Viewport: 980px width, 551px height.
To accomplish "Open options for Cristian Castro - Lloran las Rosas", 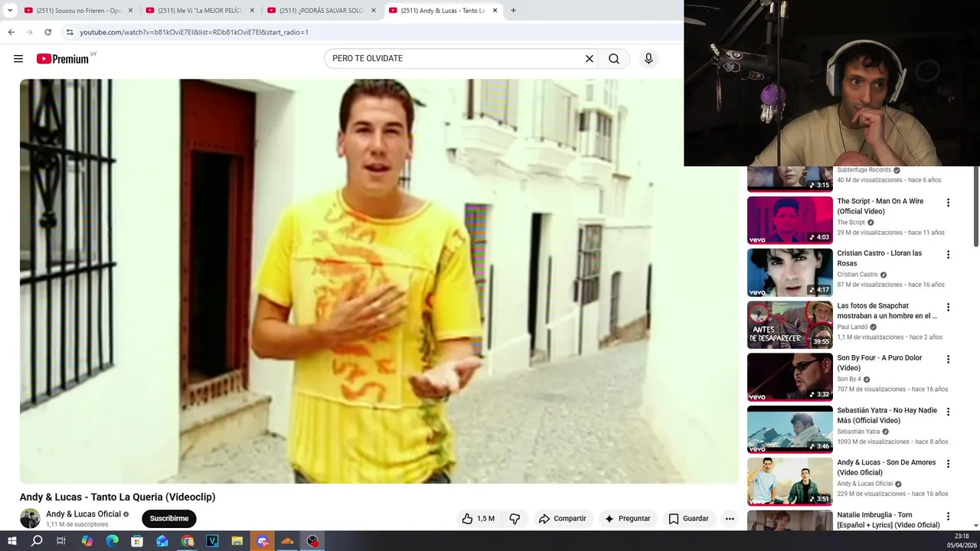I will (948, 255).
